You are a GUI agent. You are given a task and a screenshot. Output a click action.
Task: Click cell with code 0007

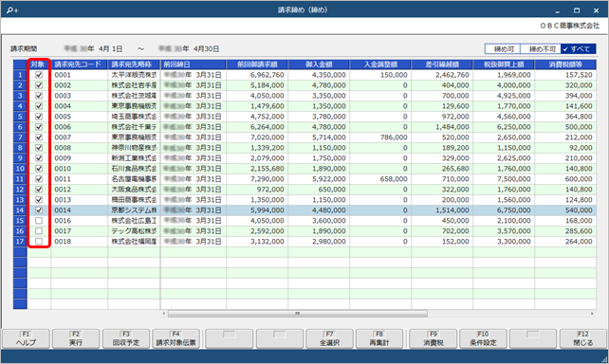point(80,137)
